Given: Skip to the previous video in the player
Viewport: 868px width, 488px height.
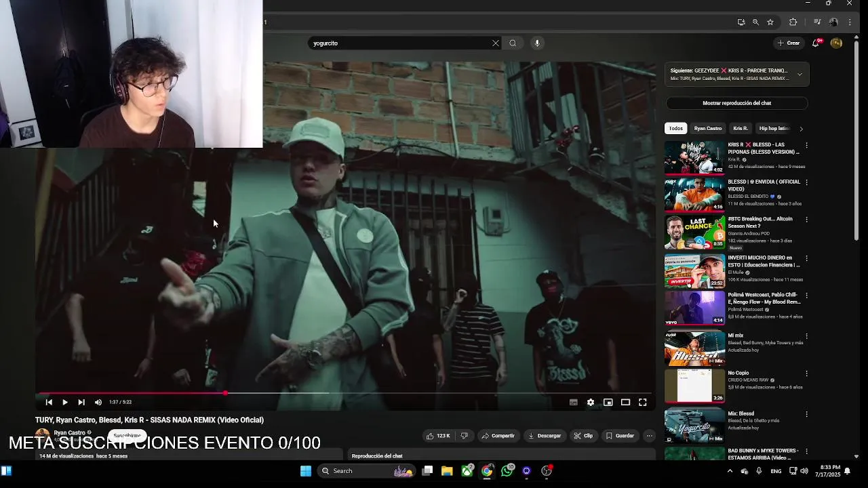Looking at the screenshot, I should tap(49, 402).
